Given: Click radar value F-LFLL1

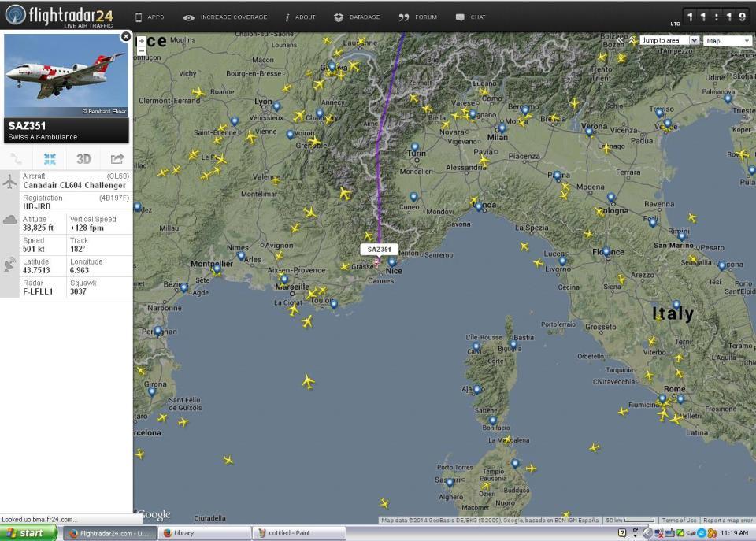Looking at the screenshot, I should pos(38,291).
